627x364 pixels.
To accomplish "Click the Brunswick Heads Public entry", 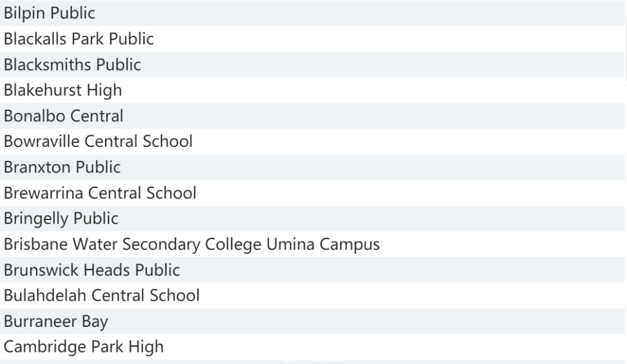I will point(312,270).
